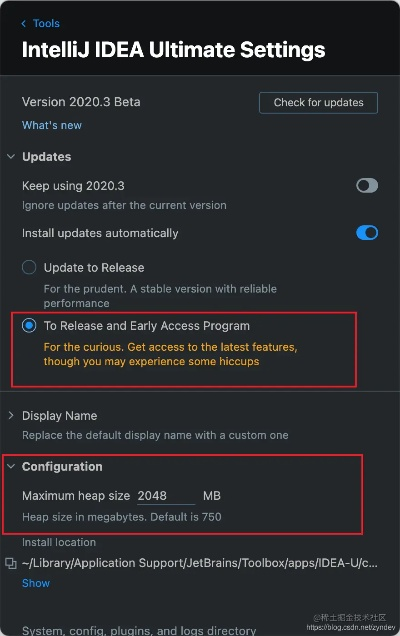400x636 pixels.
Task: Click the IntelliJ IDEA Ultimate Settings title
Action: pos(174,50)
